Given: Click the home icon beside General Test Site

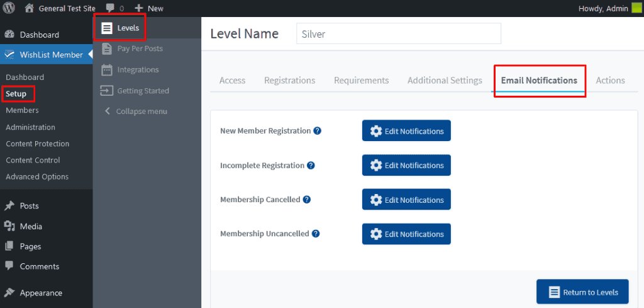Looking at the screenshot, I should [x=29, y=8].
